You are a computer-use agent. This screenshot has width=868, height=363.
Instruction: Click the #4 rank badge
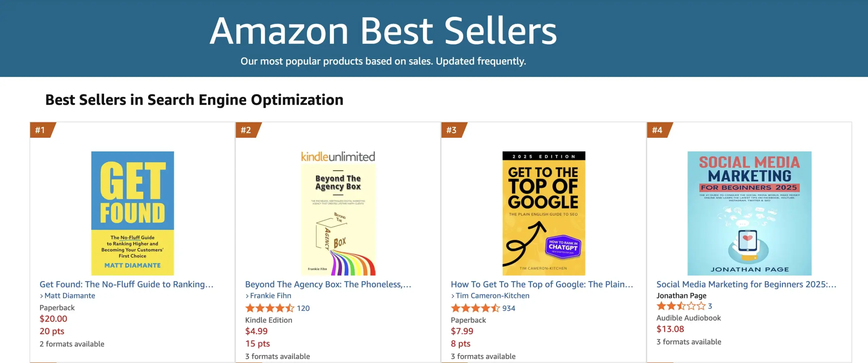click(657, 130)
